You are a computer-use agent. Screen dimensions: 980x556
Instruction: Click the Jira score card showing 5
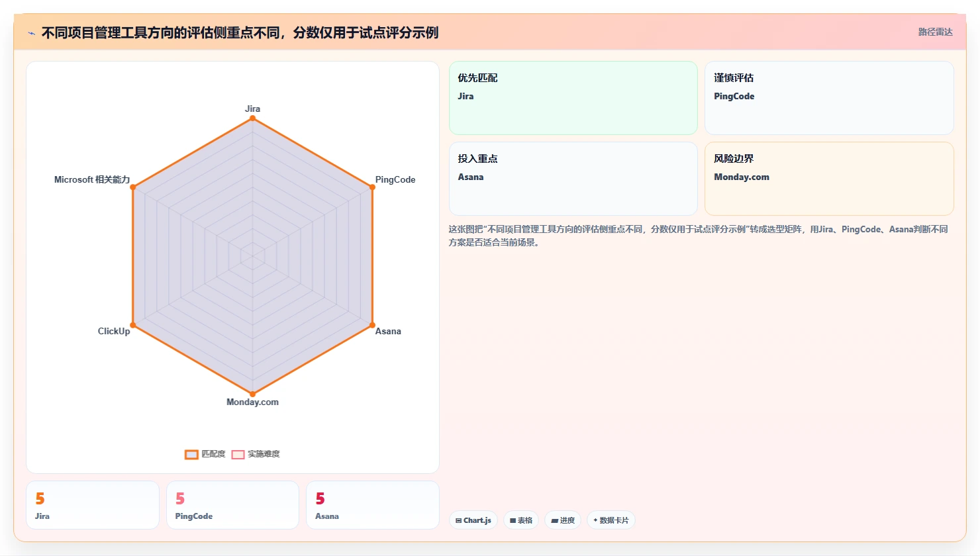[93, 505]
